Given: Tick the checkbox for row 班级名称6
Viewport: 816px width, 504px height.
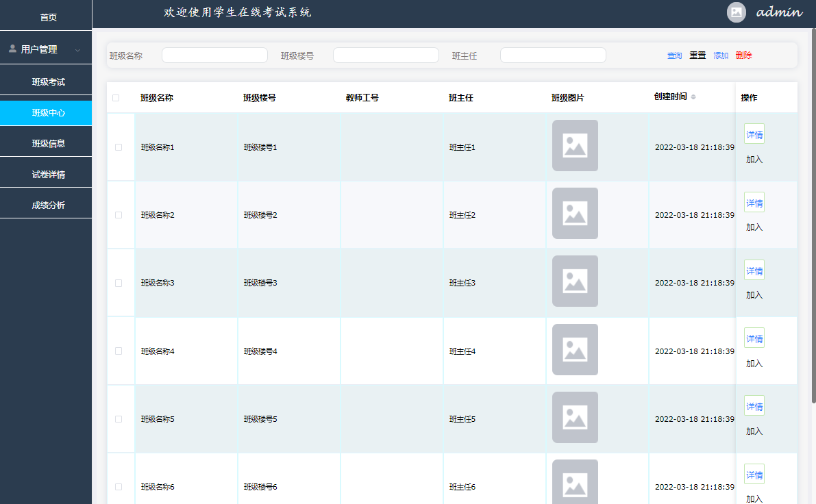Looking at the screenshot, I should [x=119, y=487].
